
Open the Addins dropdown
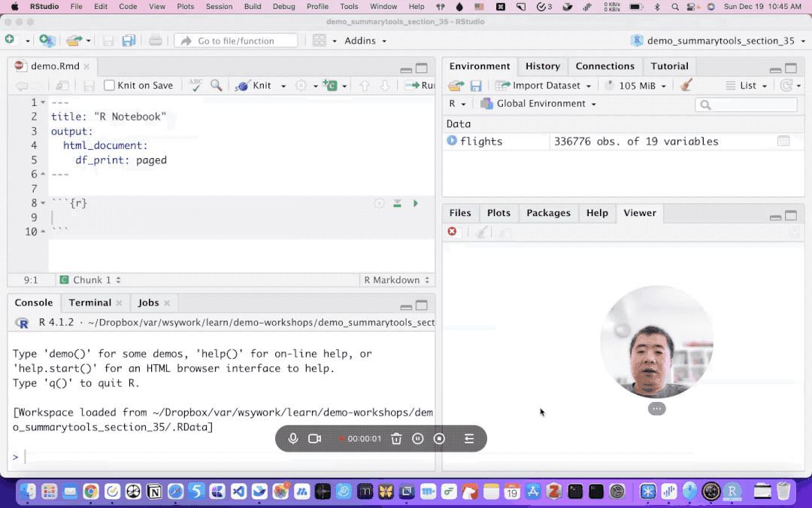point(365,41)
